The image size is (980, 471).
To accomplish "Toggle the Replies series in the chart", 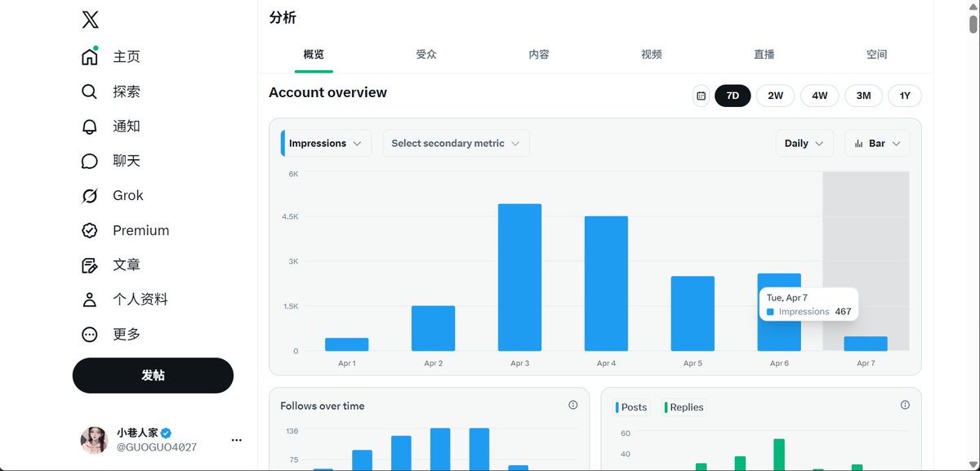I will pos(684,407).
